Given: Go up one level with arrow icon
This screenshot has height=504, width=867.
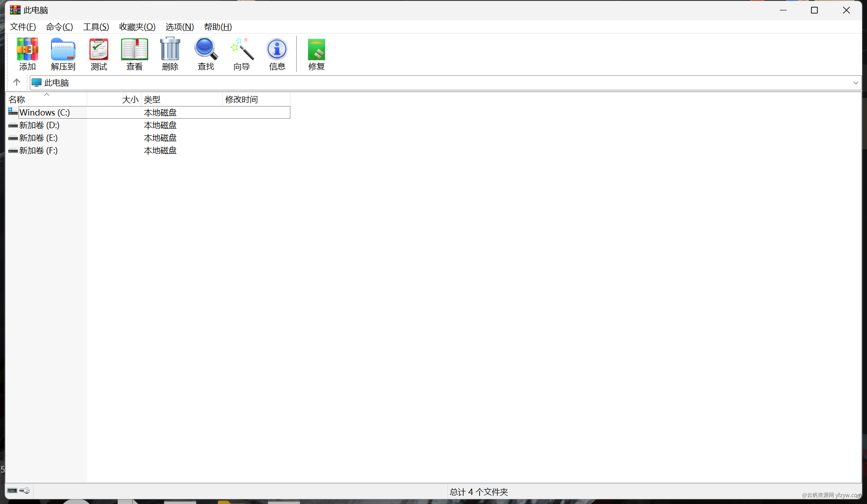Looking at the screenshot, I should coord(17,82).
